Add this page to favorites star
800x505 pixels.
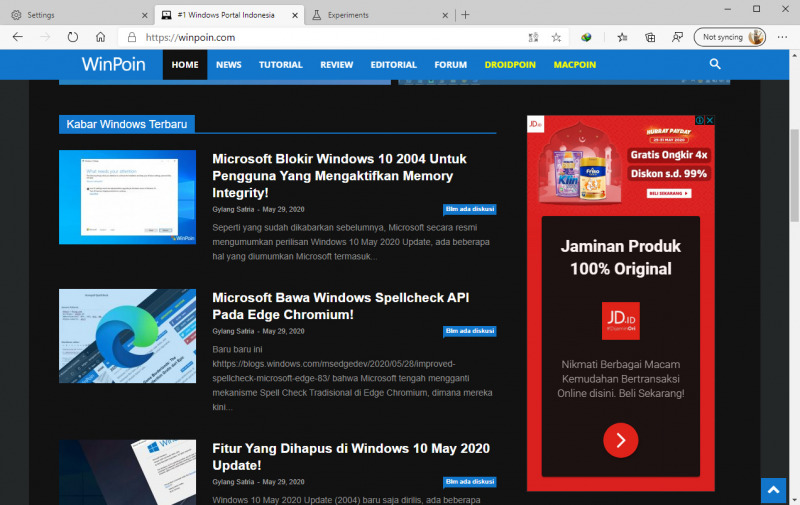tap(556, 37)
